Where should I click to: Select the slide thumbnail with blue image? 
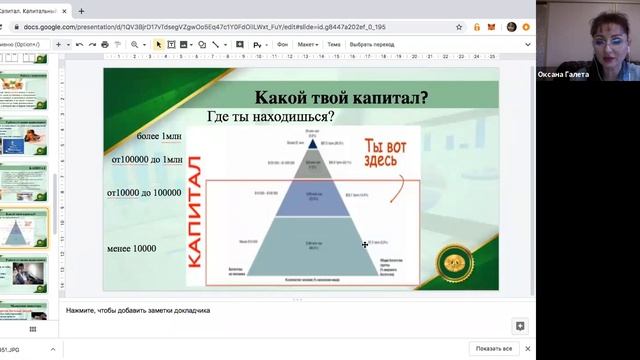(24, 137)
